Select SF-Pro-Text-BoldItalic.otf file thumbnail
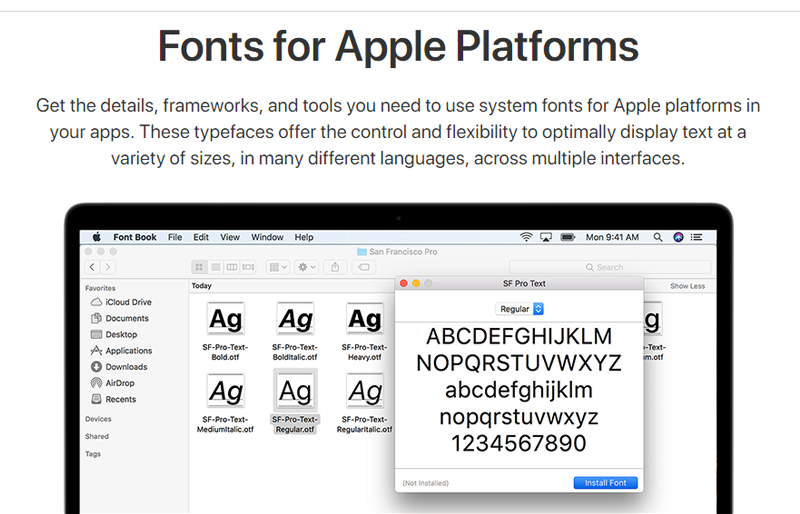The height and width of the screenshot is (514, 800). click(x=295, y=319)
